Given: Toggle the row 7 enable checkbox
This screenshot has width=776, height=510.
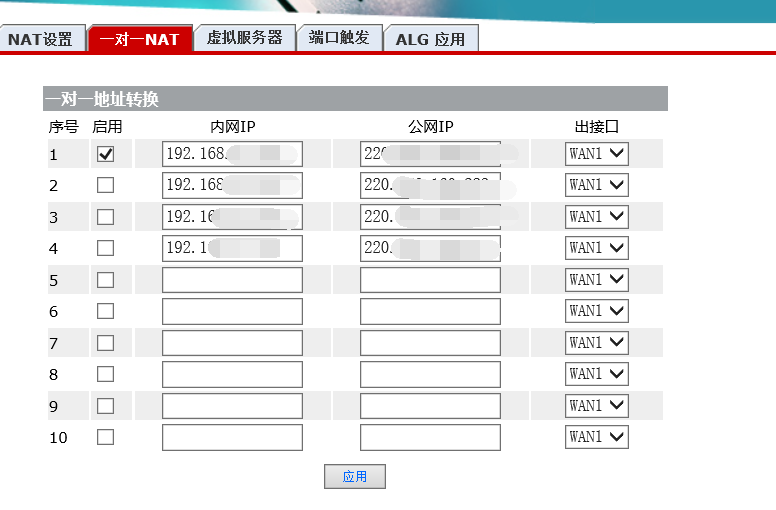Looking at the screenshot, I should click(x=105, y=343).
